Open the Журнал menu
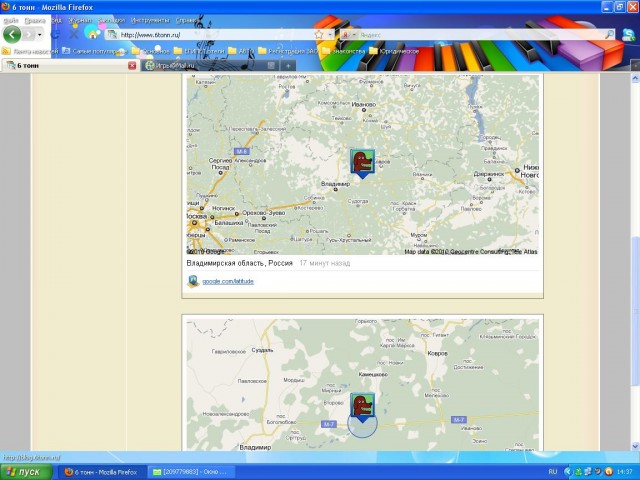This screenshot has width=640, height=480. [x=80, y=20]
